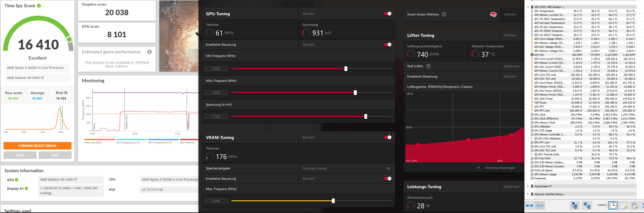Click HWiNFO clock reset timer icon
Screen dimensions: 644x213
[x=613, y=206]
